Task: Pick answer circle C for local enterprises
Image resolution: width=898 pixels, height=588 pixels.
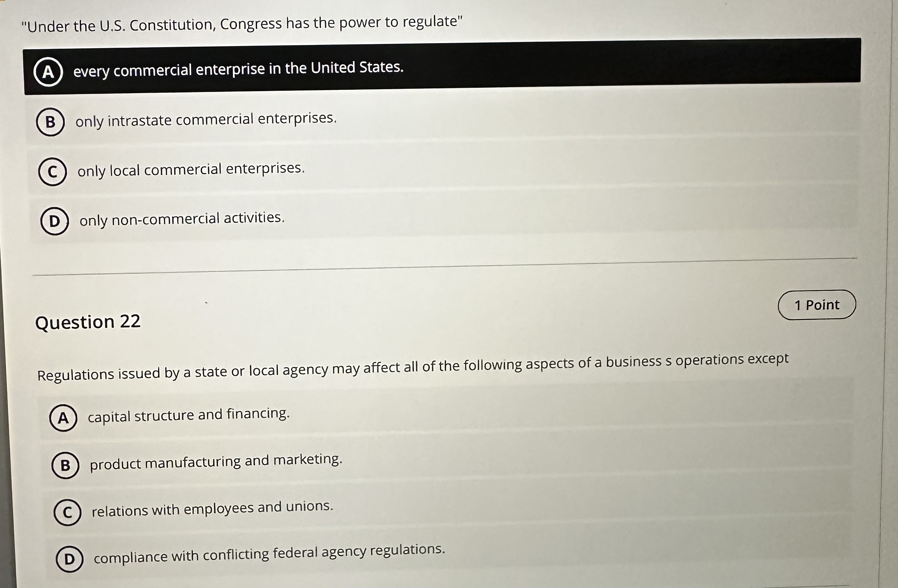Action: (x=53, y=172)
